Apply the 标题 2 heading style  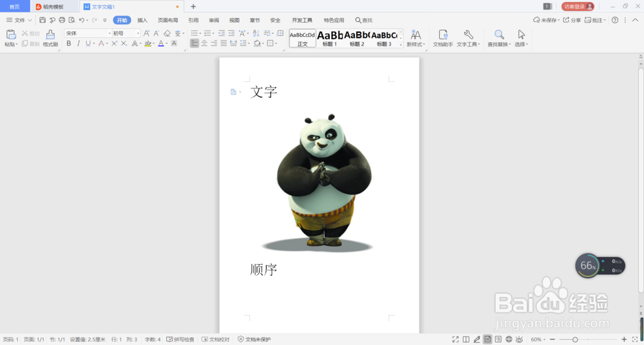pyautogui.click(x=357, y=39)
